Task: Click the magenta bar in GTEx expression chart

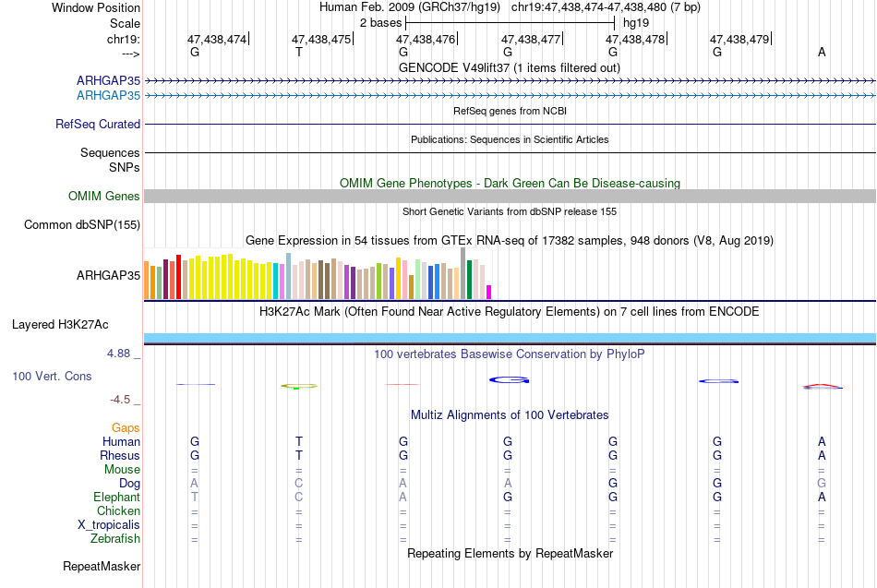Action: pyautogui.click(x=489, y=292)
